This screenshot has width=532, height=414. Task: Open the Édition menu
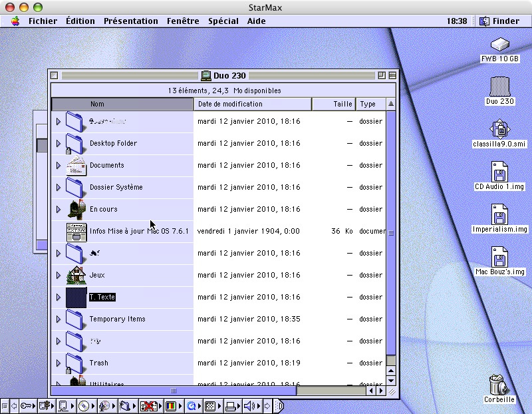pos(80,21)
